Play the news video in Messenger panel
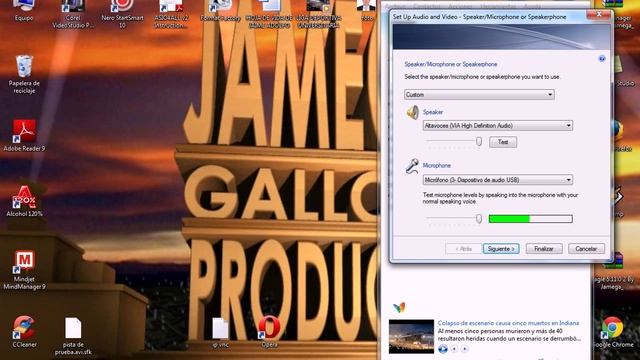Screen dimensions: 640x360 pos(442,349)
